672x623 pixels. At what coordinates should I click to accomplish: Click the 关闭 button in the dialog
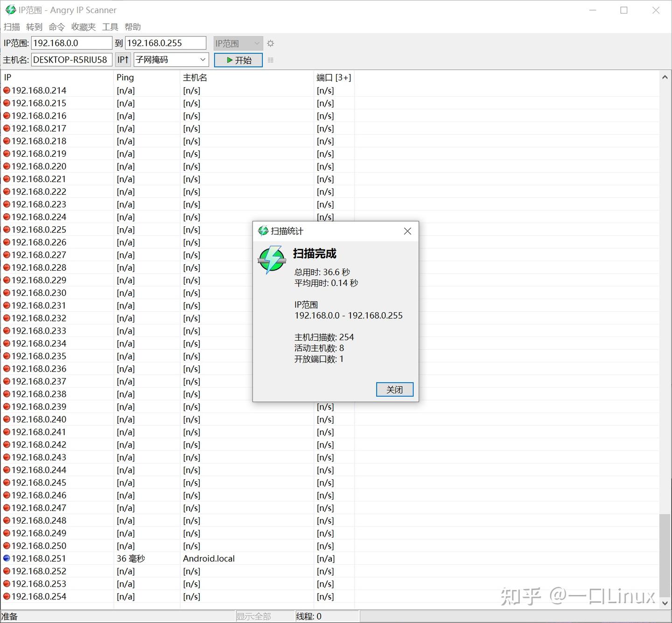pos(395,390)
